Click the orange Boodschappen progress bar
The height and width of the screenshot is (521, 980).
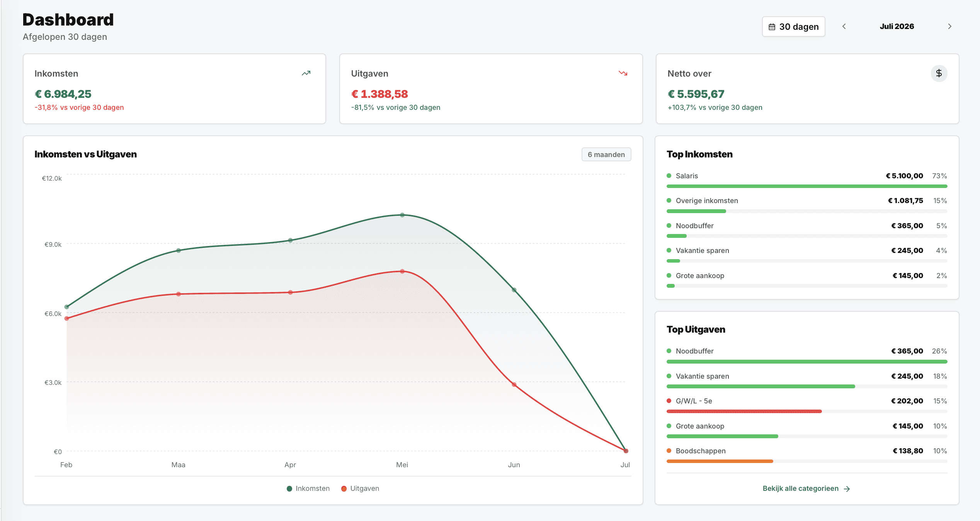720,461
